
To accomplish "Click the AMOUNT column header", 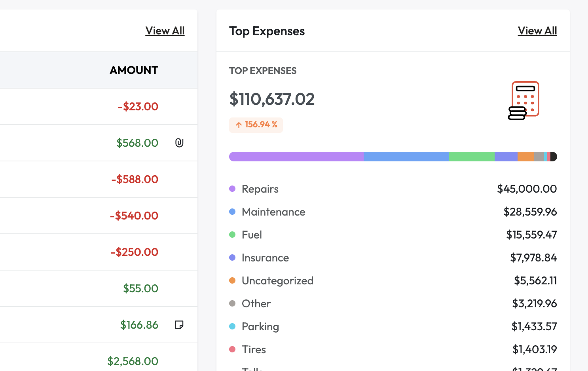I will [x=133, y=70].
